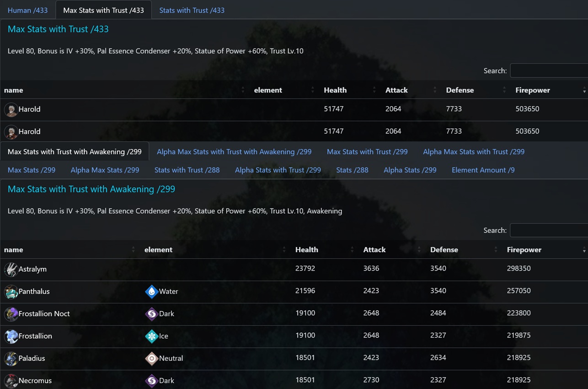Switch to the Stats /288 tab
Screen dimensions: 588x389
352,170
